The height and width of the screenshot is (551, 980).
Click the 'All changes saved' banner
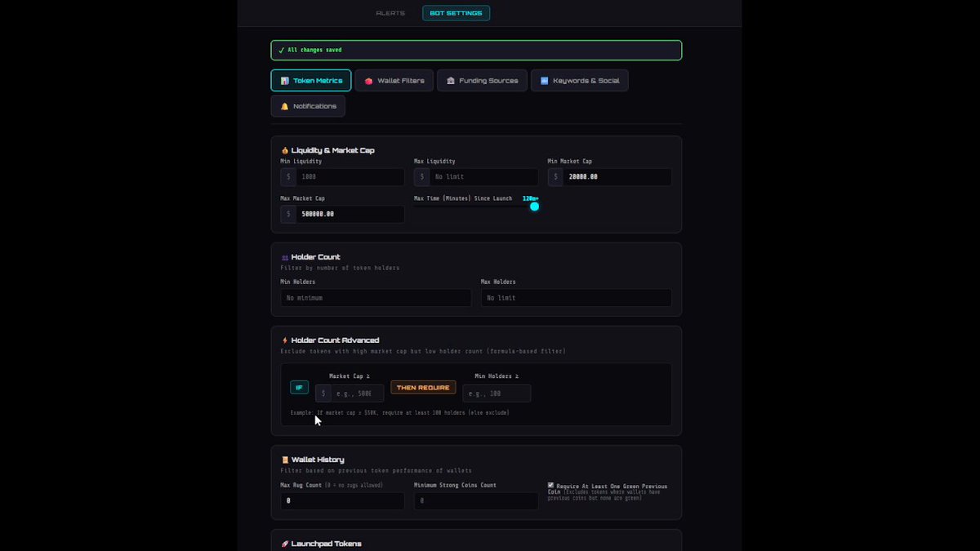pos(476,50)
